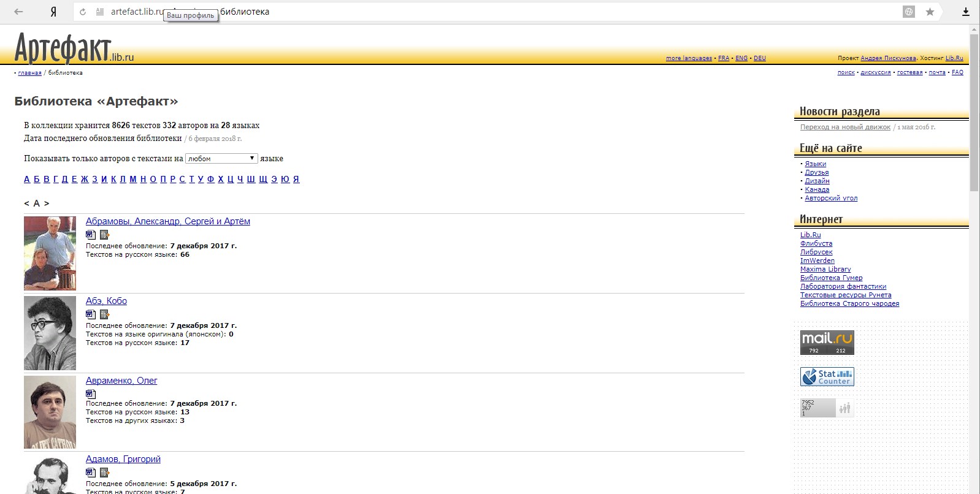Go to next letter with '>' arrow
The image size is (980, 494).
(47, 203)
